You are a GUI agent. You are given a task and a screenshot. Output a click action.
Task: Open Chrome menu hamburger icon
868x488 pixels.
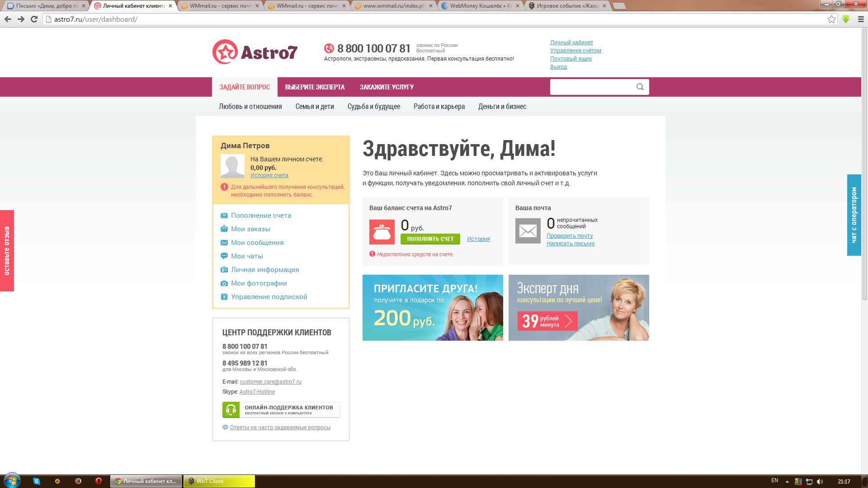tap(861, 19)
